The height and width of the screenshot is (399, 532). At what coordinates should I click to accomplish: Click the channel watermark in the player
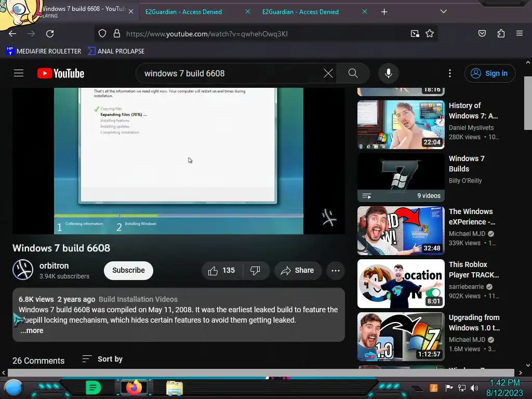[329, 218]
